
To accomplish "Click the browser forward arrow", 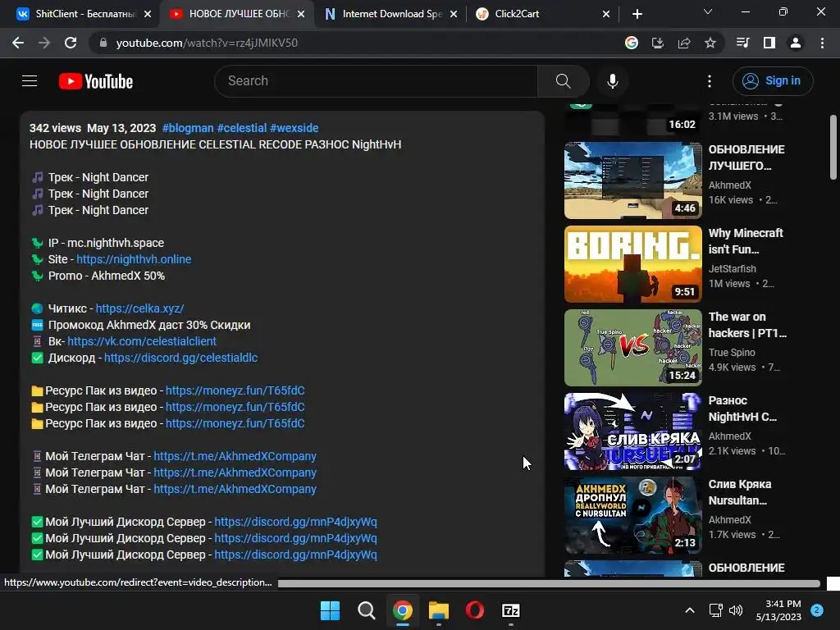I will pos(44,43).
